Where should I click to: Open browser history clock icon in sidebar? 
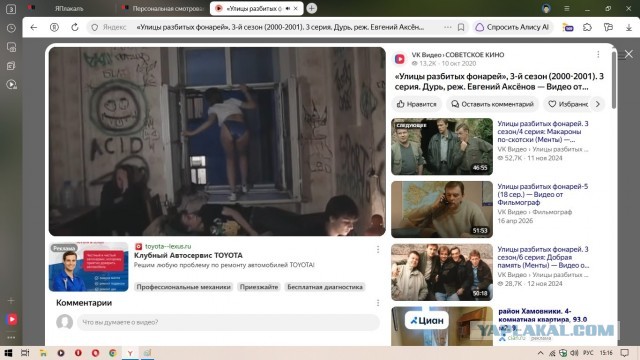pos(11,28)
